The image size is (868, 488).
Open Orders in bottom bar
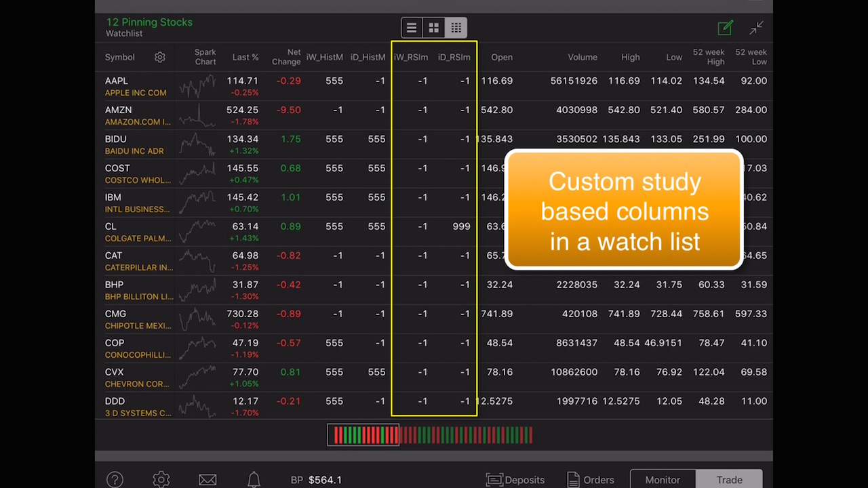point(591,480)
